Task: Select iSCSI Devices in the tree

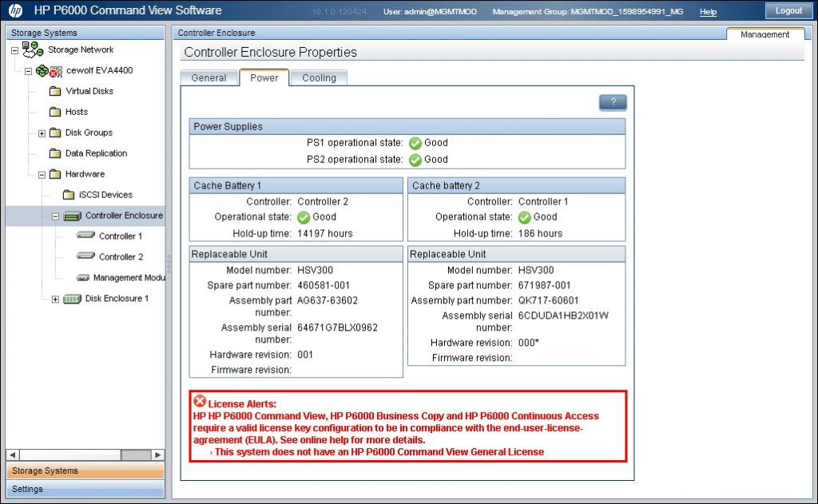Action: 105,195
